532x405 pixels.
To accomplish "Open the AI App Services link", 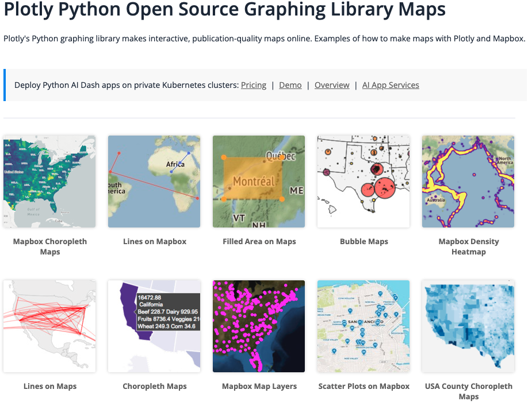I will tap(391, 85).
